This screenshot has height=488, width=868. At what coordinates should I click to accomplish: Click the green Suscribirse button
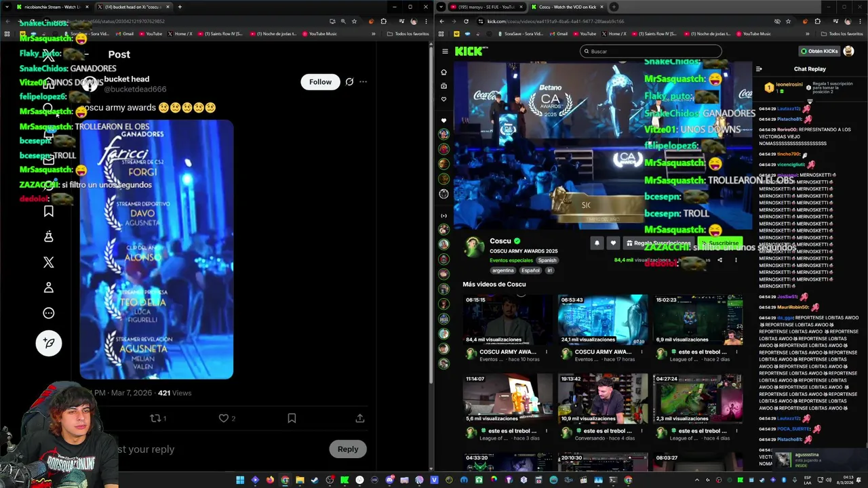point(719,243)
